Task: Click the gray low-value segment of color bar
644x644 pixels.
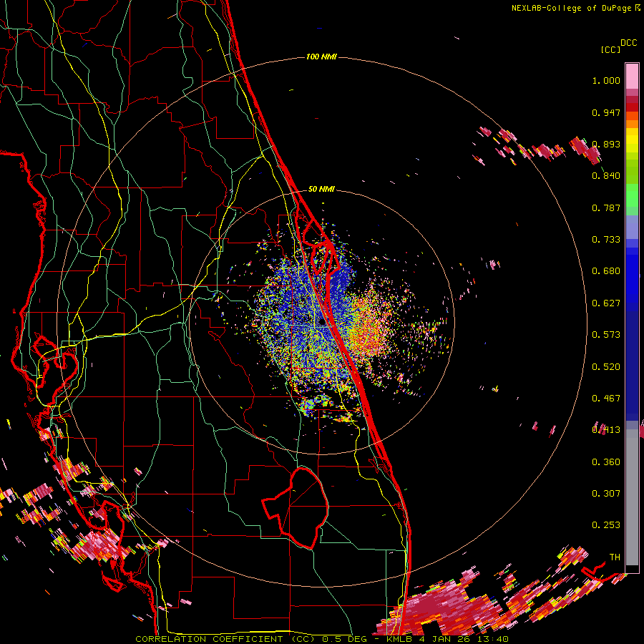Action: coord(632,497)
